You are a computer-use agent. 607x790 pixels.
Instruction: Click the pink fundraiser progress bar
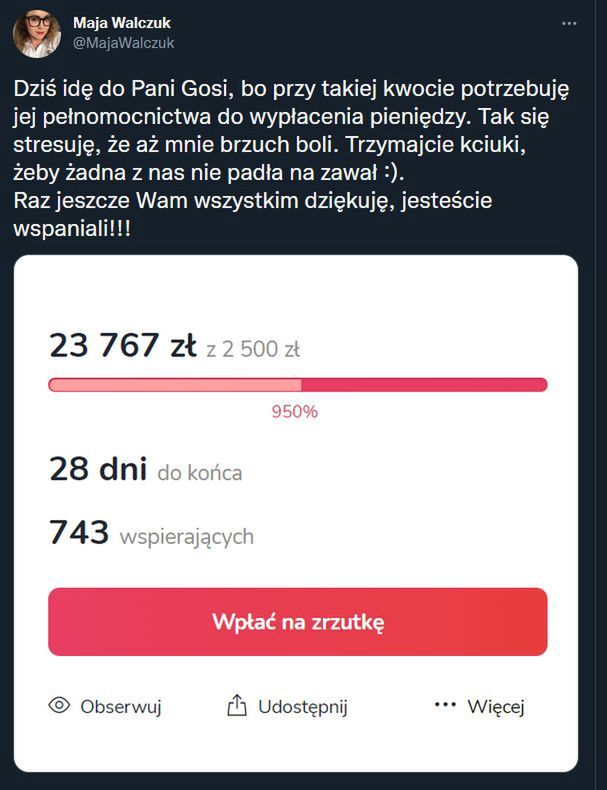pos(297,385)
